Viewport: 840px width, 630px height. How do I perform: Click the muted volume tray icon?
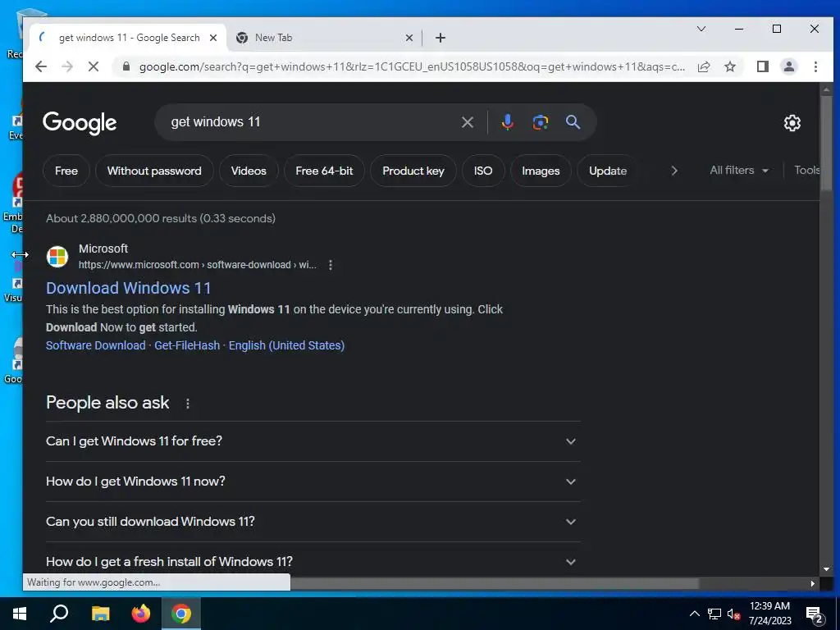click(x=733, y=614)
